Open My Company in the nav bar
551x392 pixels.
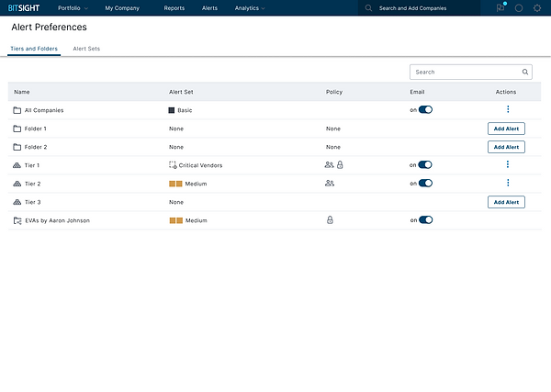tap(122, 8)
